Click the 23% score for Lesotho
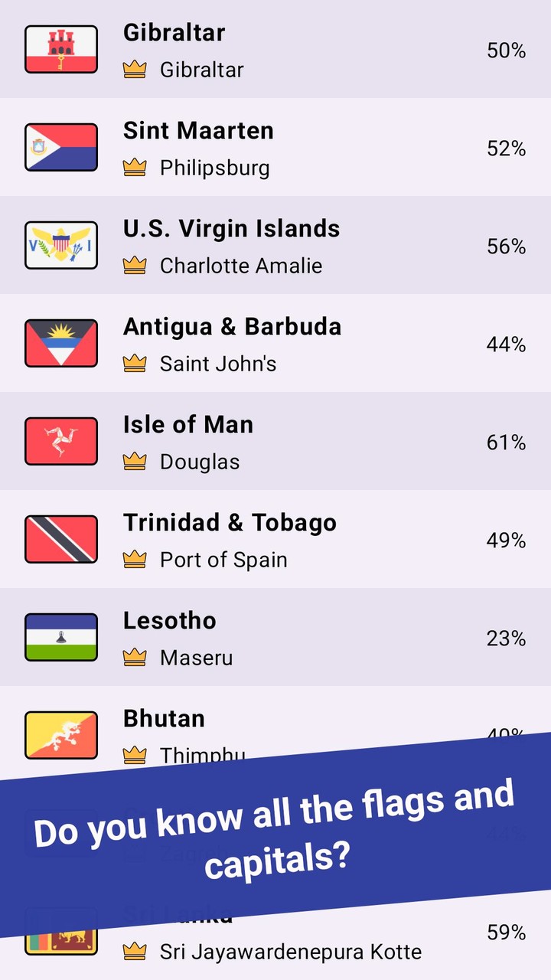 point(506,638)
